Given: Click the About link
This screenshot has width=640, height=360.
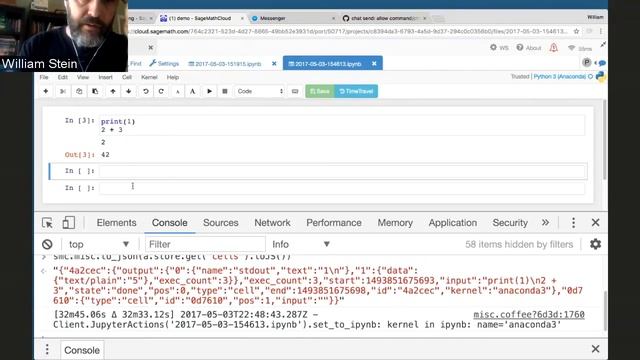Looking at the screenshot, I should (529, 48).
